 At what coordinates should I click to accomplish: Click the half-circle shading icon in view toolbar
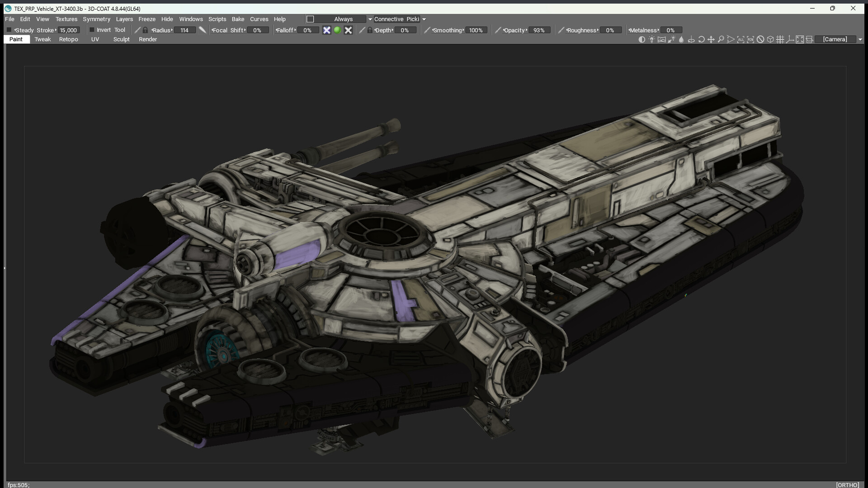(642, 39)
